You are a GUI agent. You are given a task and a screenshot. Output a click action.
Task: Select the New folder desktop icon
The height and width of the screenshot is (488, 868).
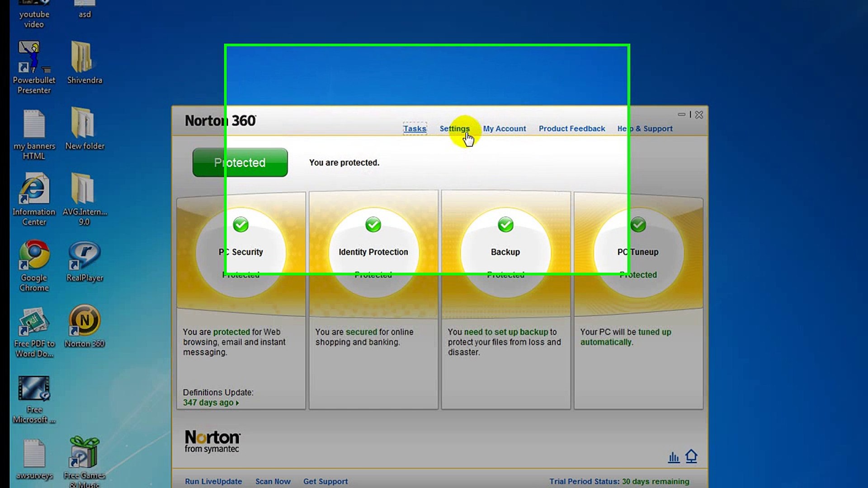(x=85, y=128)
